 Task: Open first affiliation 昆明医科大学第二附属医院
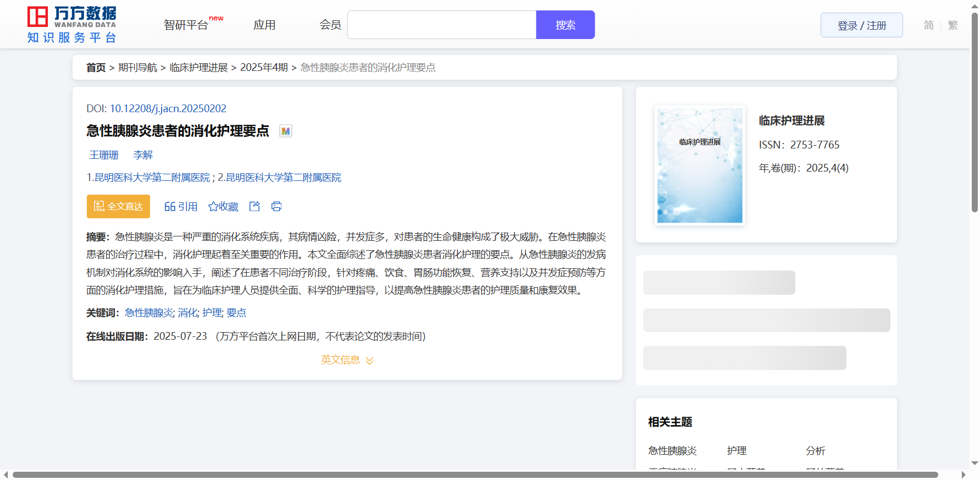152,177
